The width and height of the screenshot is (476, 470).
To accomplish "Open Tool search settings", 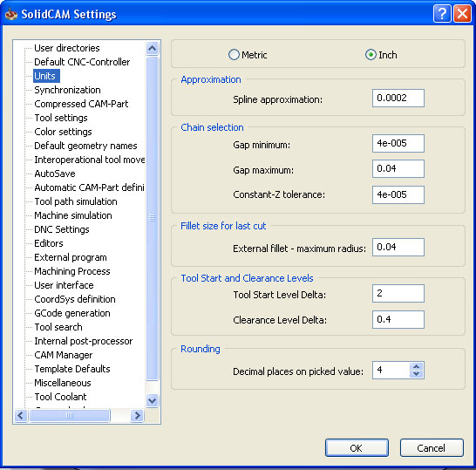I will [58, 327].
